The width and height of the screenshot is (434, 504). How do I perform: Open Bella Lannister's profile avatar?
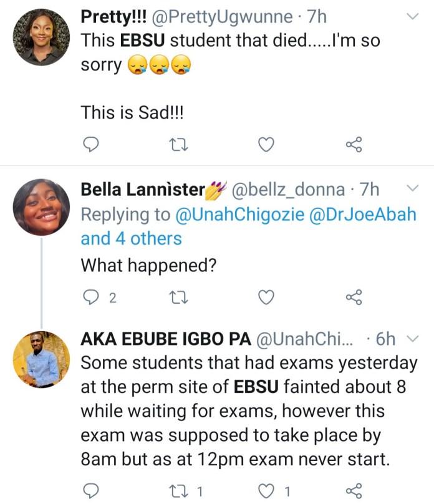pyautogui.click(x=41, y=207)
